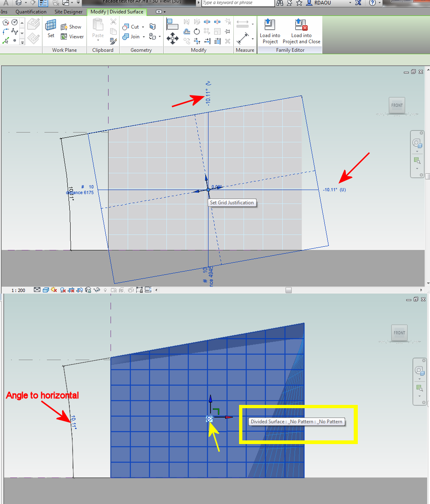This screenshot has height=504, width=430.
Task: Activate the Rotate tool in Modify panel
Action: point(197,32)
